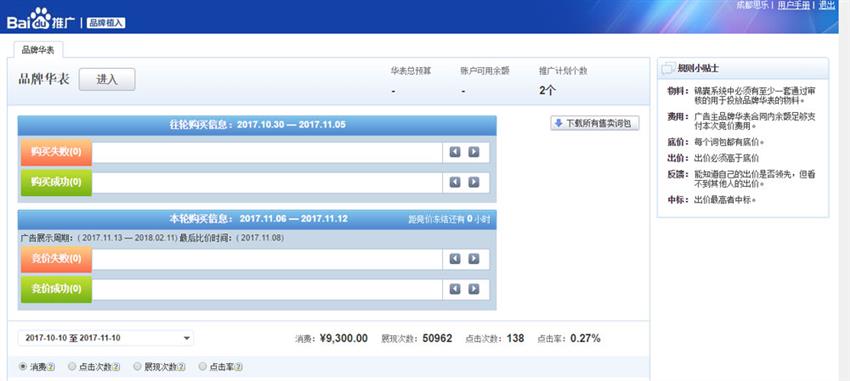Click the 距竞价冻结还有 0 小时 text
This screenshot has height=381, width=850.
(449, 219)
